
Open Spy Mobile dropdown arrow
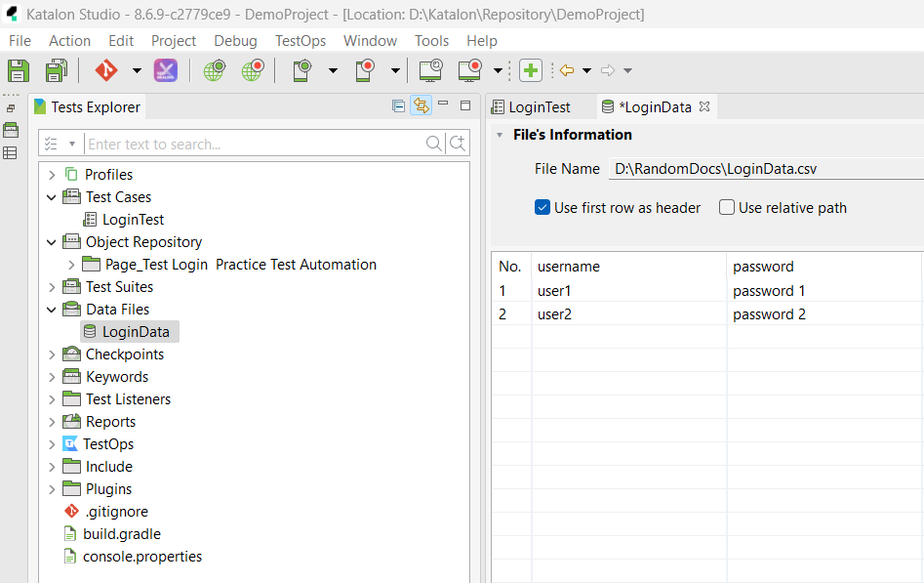(333, 71)
